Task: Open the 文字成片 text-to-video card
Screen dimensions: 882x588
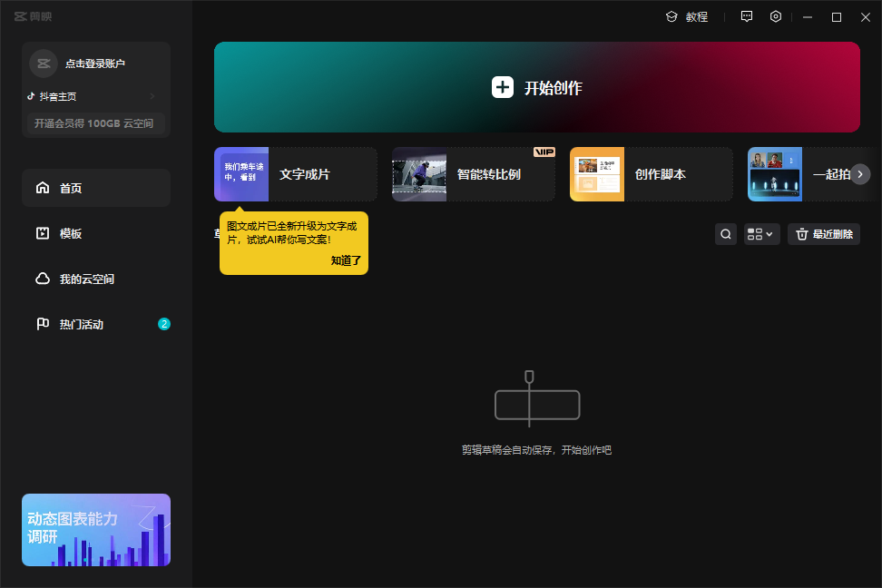Action: click(296, 174)
